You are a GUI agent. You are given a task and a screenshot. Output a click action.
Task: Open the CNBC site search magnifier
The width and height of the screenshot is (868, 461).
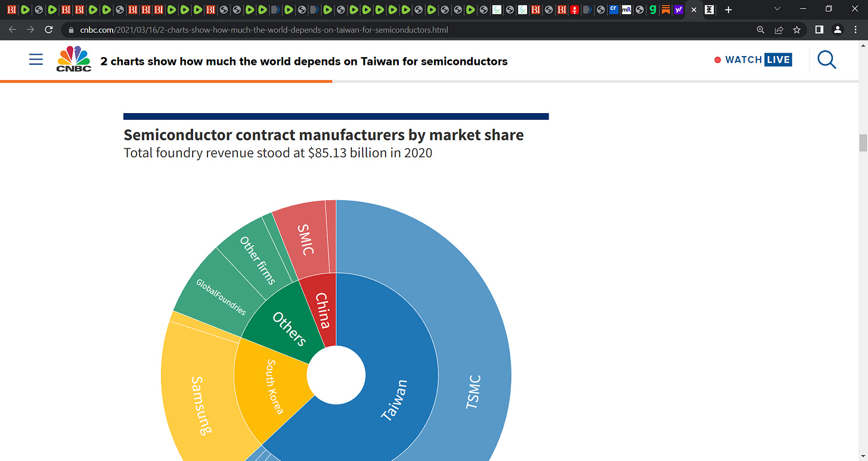[827, 60]
